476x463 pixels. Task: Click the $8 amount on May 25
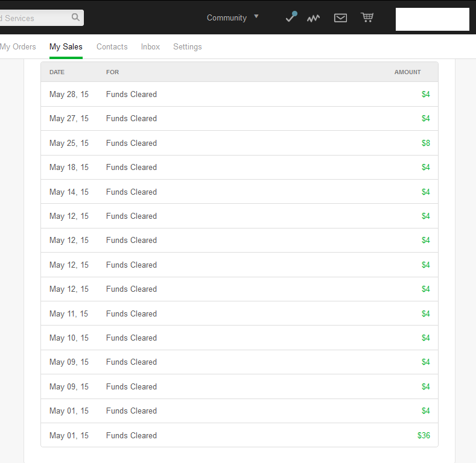point(425,143)
